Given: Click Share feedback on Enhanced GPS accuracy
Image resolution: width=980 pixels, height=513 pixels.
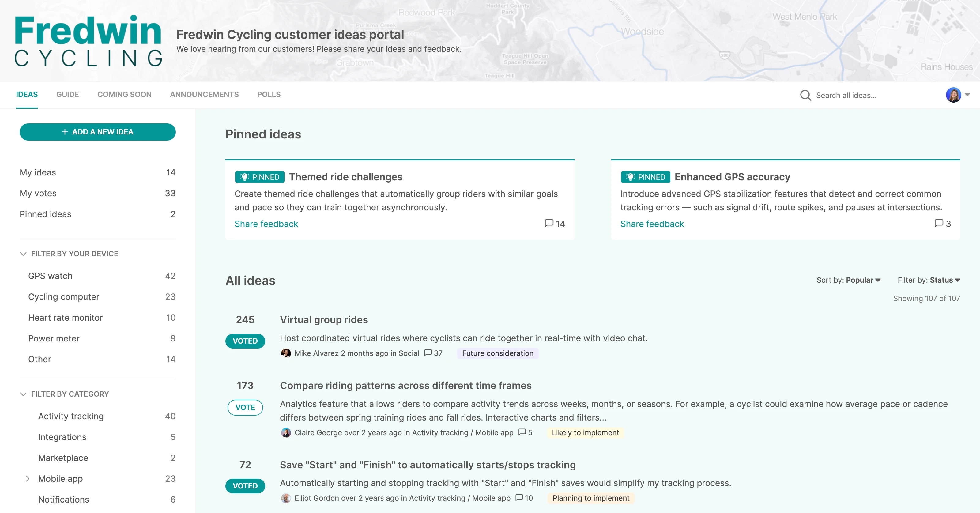Looking at the screenshot, I should [x=652, y=224].
